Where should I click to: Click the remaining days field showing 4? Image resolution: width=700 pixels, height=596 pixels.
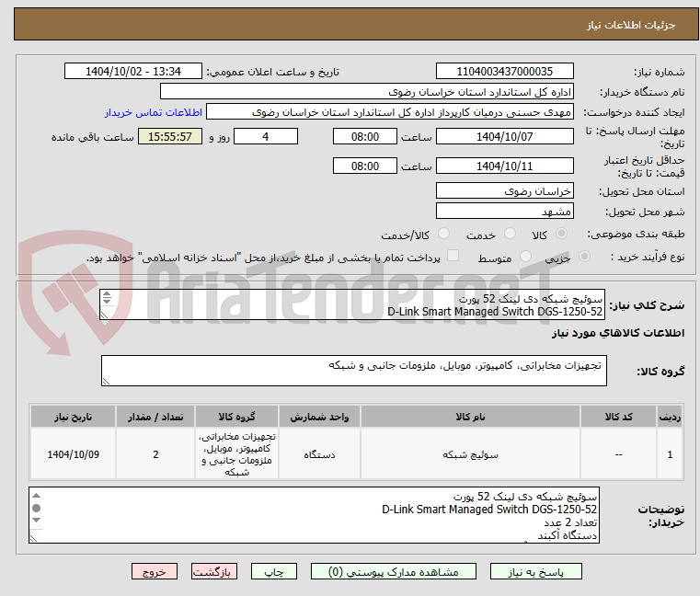point(266,136)
